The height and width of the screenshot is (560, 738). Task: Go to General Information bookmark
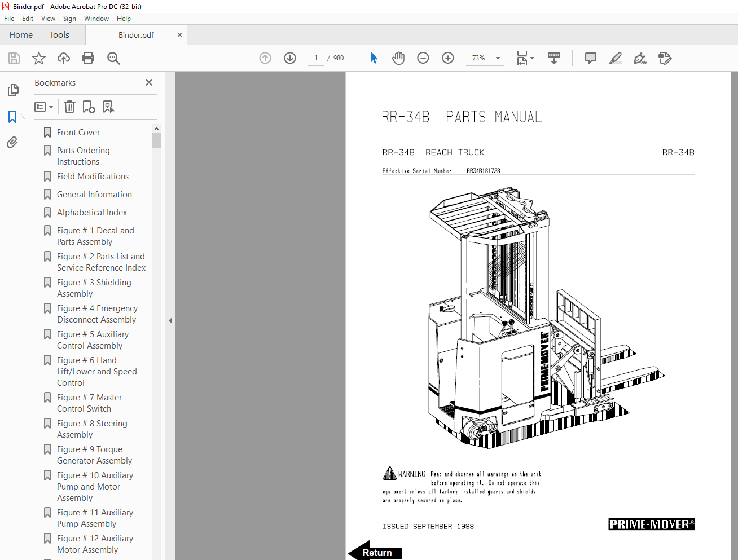pyautogui.click(x=94, y=195)
